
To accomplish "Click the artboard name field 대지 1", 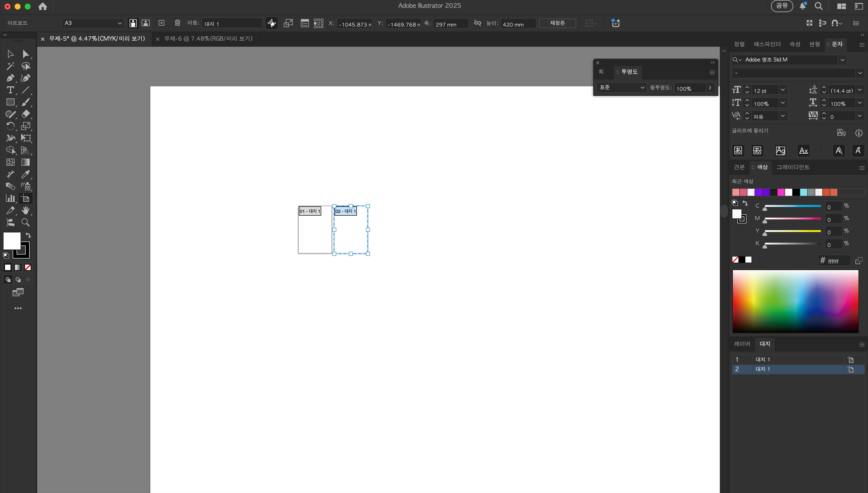I will (x=232, y=24).
